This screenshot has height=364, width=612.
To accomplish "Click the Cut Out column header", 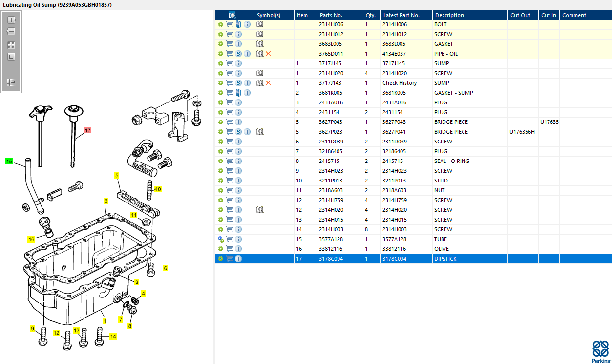I will 523,15.
